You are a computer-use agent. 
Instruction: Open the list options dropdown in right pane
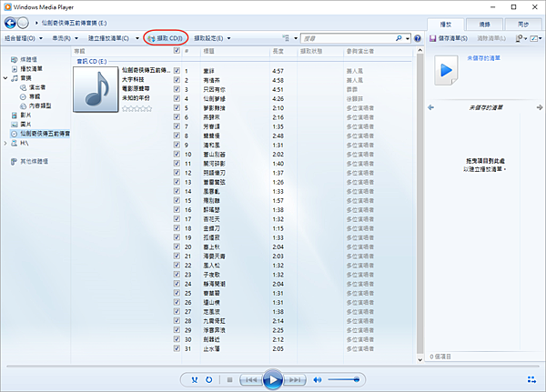click(521, 38)
